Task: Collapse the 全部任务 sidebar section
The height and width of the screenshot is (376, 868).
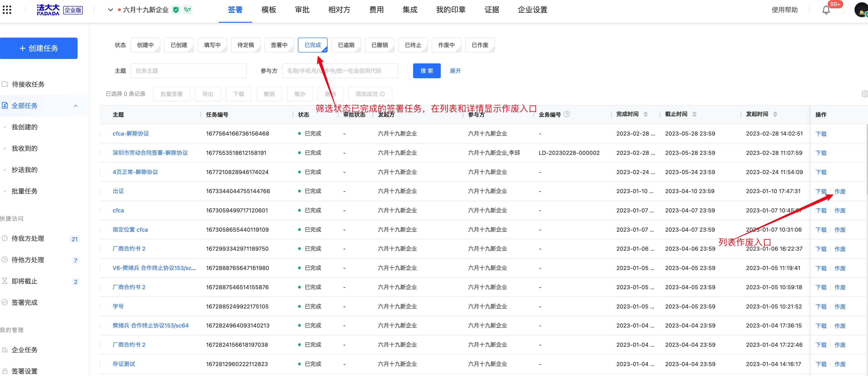Action: tap(76, 106)
